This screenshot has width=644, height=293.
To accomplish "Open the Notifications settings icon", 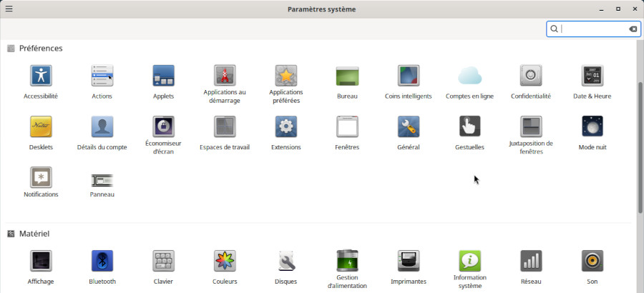I will pos(41,177).
